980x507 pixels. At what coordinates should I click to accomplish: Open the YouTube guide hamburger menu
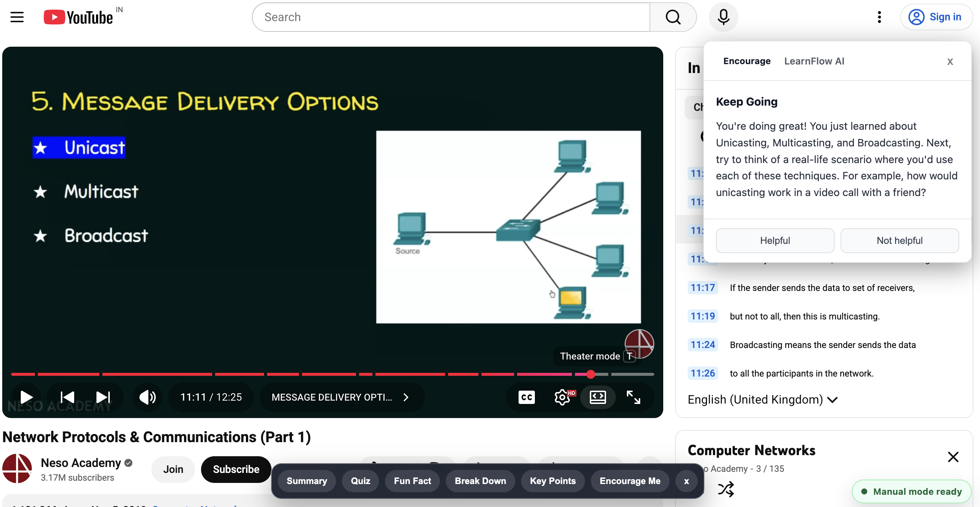17,17
